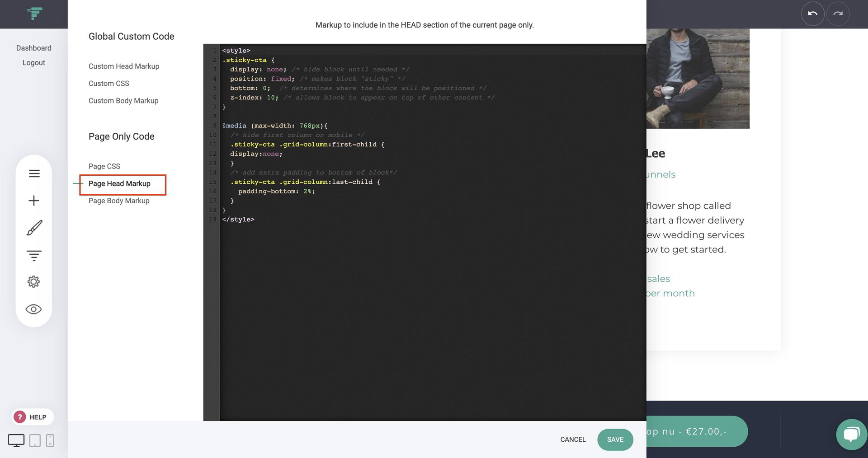The height and width of the screenshot is (458, 868).
Task: Toggle preview with the eye icon
Action: pos(34,309)
